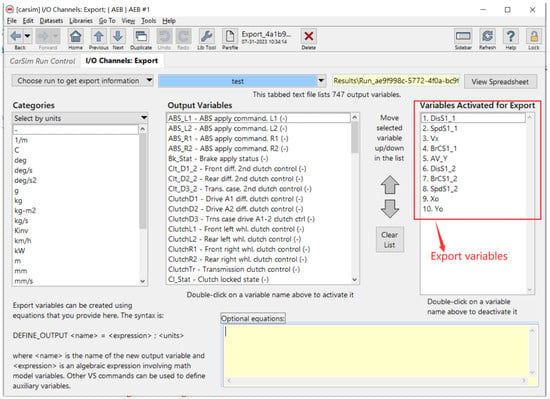Select 'ClutchTr - Transmission clutch control' variable

[234, 269]
